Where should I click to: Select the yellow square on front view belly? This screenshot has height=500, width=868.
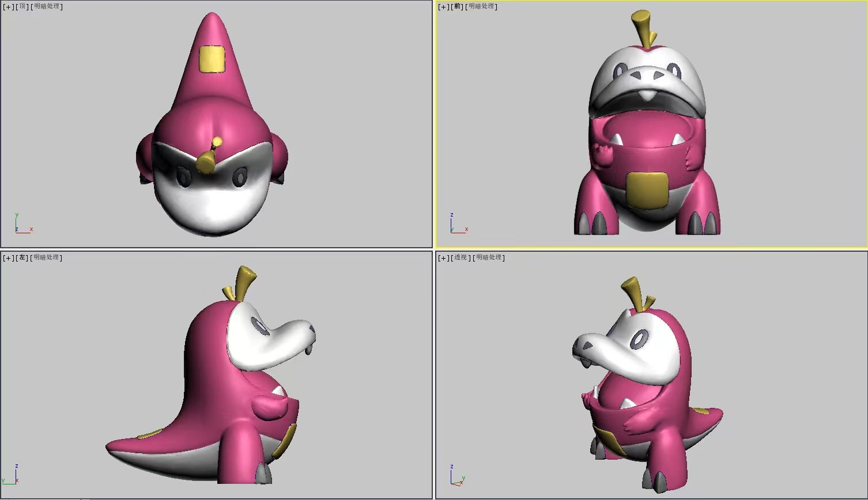coord(647,190)
